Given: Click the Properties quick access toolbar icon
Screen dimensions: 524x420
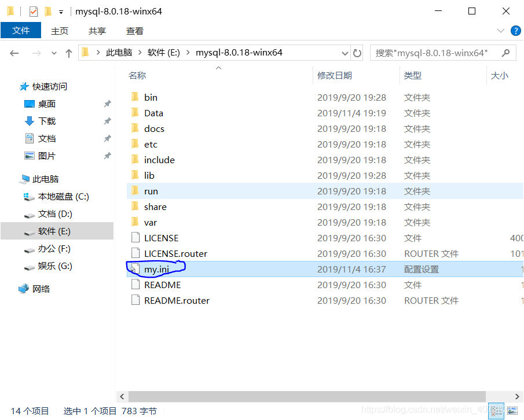Looking at the screenshot, I should (34, 12).
